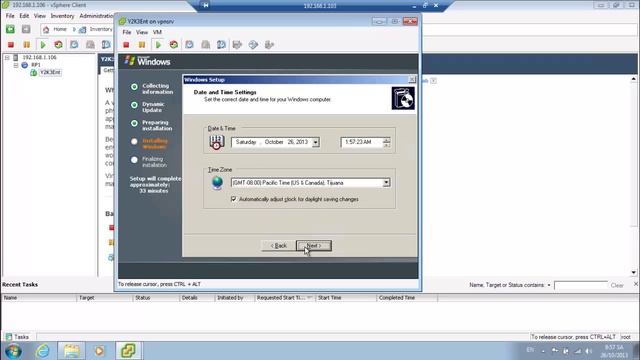Screen dimensions: 640x360
Task: Click the Inventory icon in navigation bar
Action: [x=82, y=29]
